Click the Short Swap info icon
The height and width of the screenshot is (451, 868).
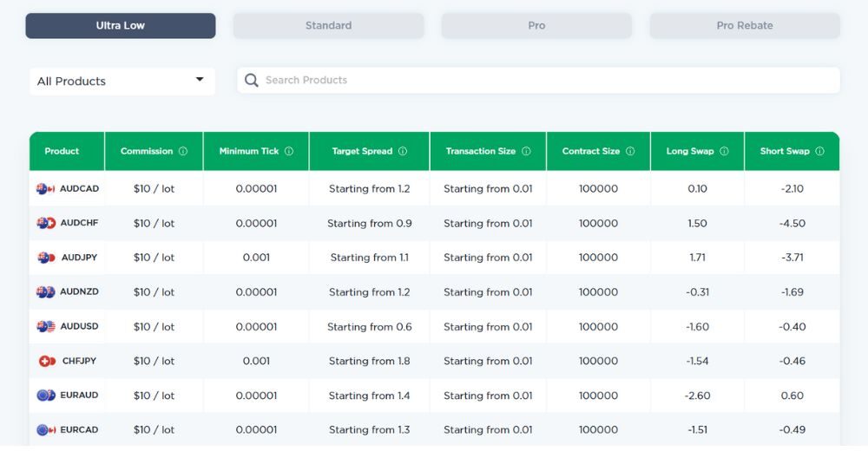[x=819, y=151]
